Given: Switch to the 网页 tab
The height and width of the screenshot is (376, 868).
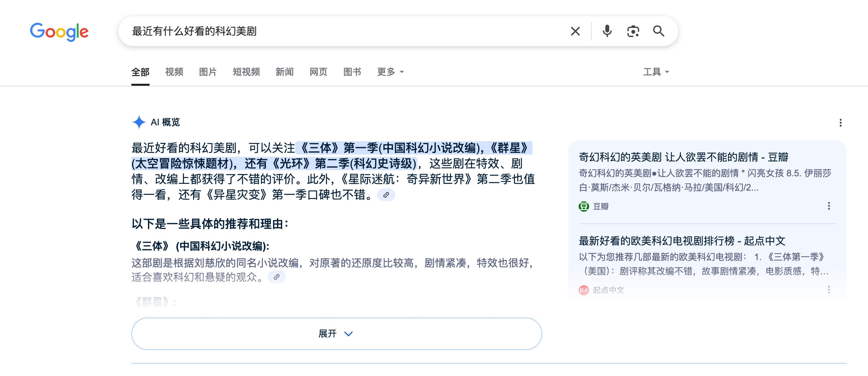Looking at the screenshot, I should [x=318, y=72].
